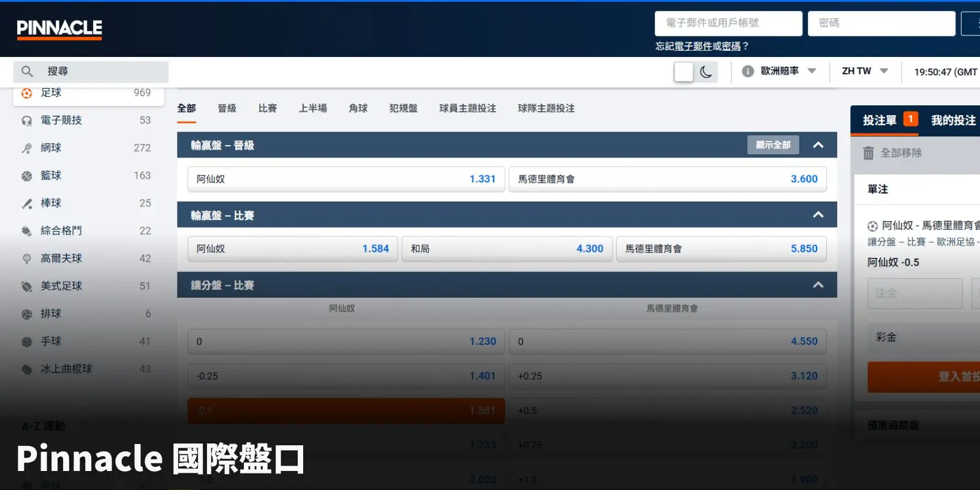Viewport: 980px width, 490px height.
Task: Select the 綜合格鬥 MMA icon
Action: click(x=26, y=231)
